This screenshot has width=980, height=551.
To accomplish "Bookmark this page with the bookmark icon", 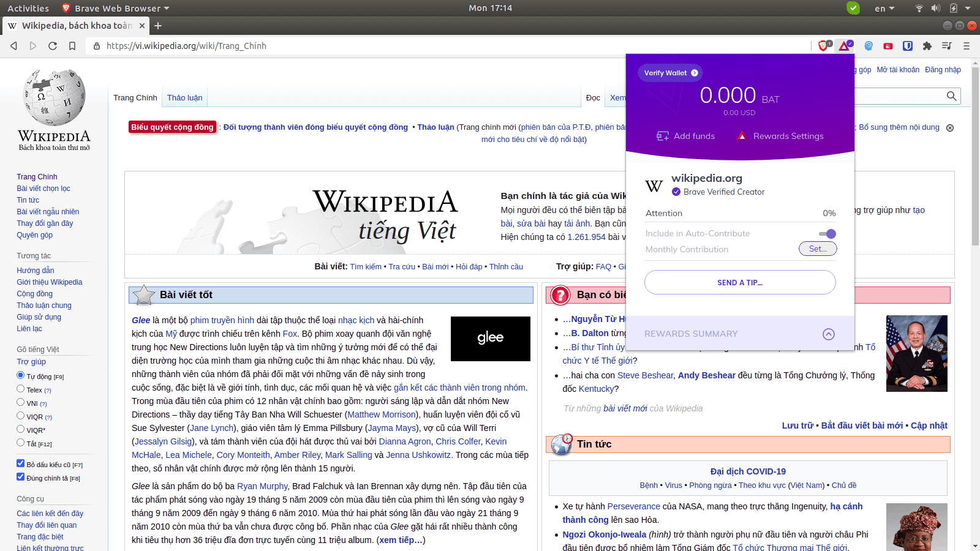I will [x=72, y=46].
